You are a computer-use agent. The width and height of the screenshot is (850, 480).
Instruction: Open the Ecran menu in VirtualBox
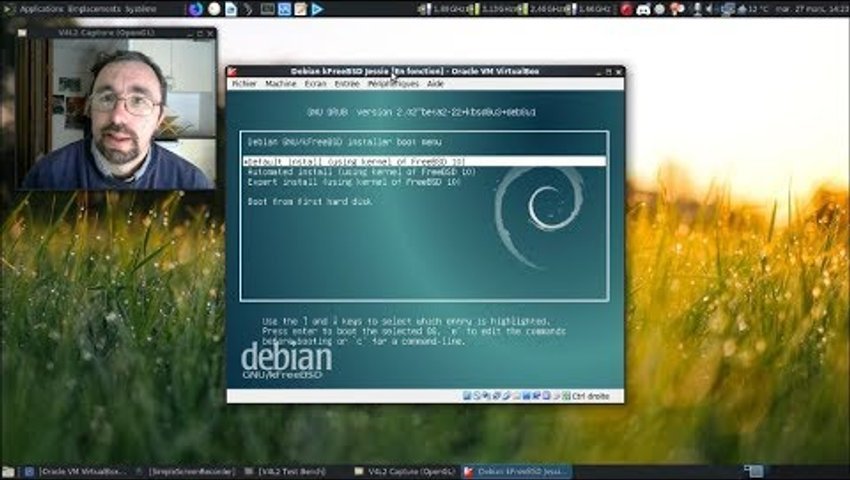pos(315,84)
